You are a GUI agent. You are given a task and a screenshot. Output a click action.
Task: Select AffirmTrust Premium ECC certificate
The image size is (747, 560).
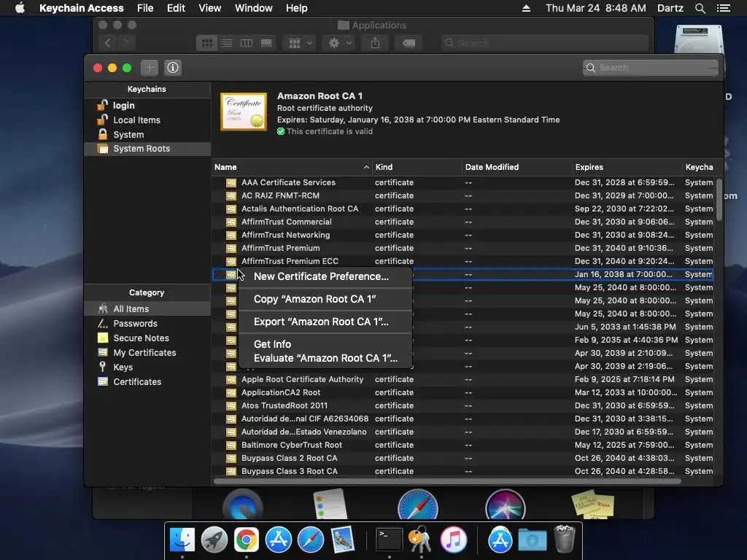pos(462,262)
